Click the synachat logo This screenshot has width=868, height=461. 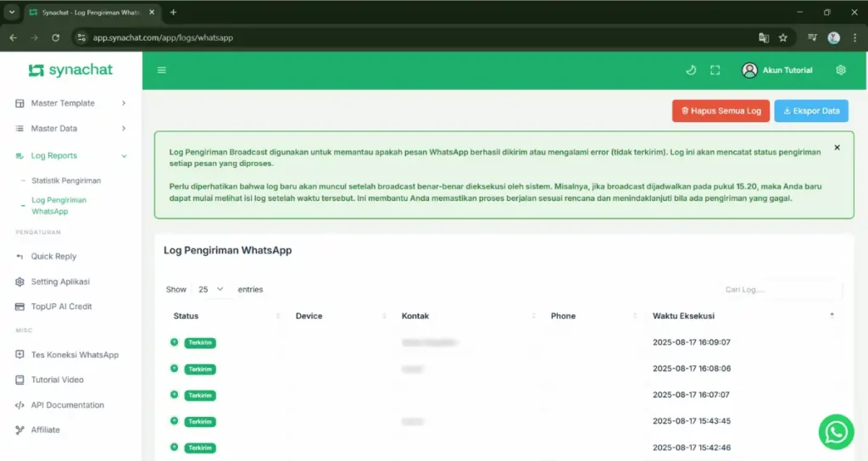pos(70,69)
